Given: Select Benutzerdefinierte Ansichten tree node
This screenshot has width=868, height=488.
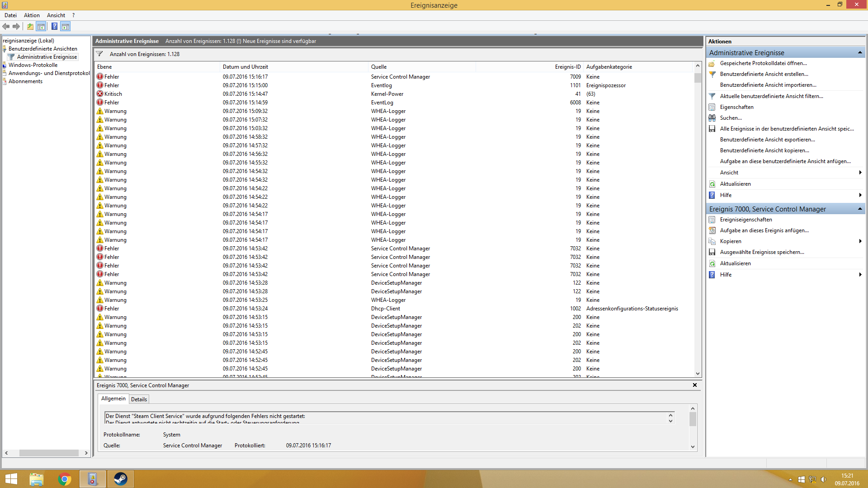Looking at the screenshot, I should click(43, 49).
